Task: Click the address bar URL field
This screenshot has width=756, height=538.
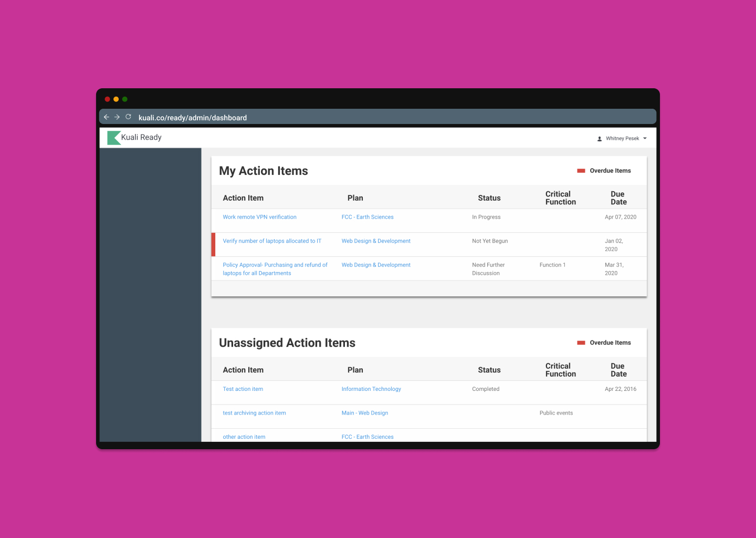Action: (x=192, y=118)
